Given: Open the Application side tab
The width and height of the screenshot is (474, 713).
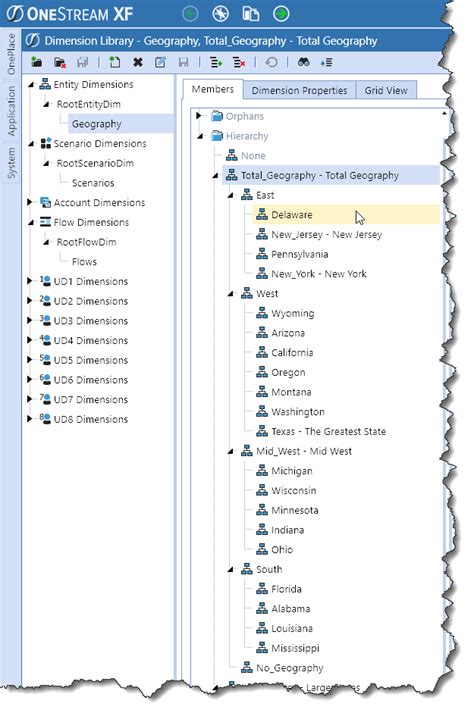Looking at the screenshot, I should pyautogui.click(x=11, y=111).
